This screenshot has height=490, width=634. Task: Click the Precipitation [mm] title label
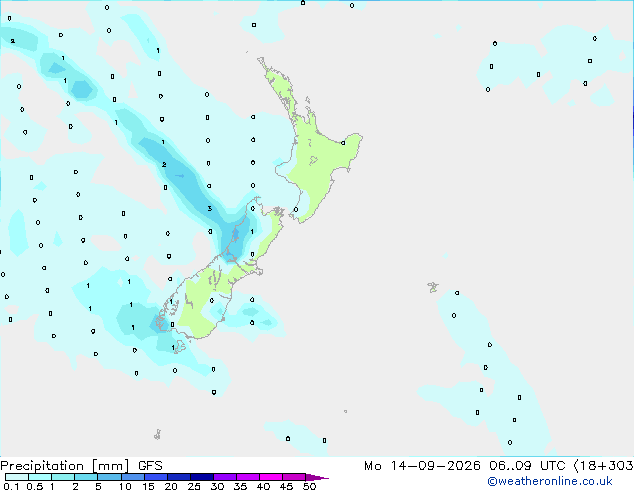click(65, 466)
